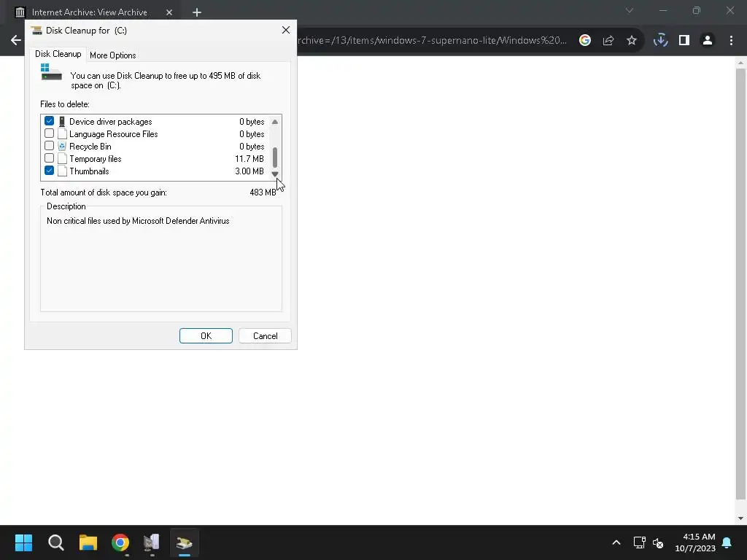The width and height of the screenshot is (747, 560).
Task: Close the Internet Archive browser tab
Action: (x=169, y=12)
